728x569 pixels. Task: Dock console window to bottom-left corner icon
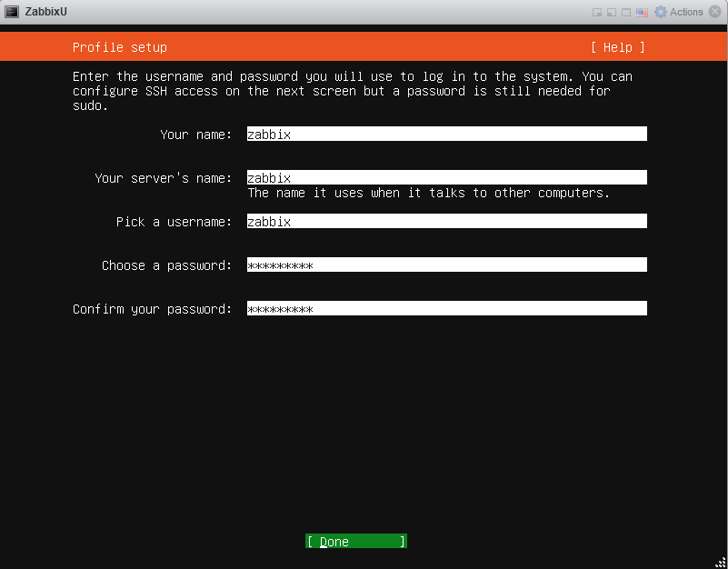[612, 13]
